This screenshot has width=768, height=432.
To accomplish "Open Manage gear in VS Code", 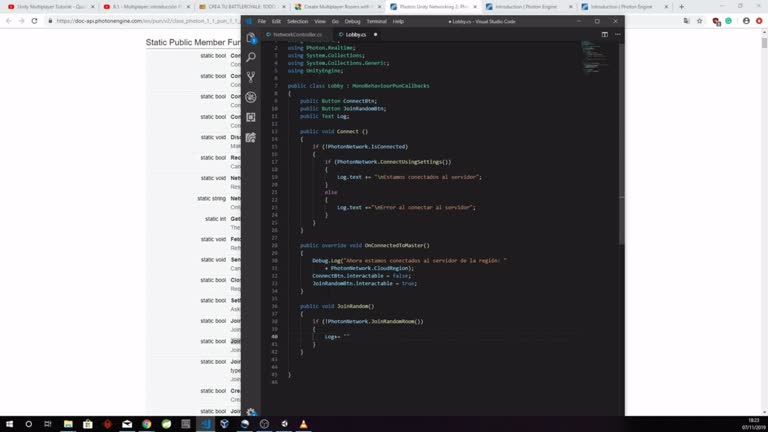I will (x=251, y=411).
